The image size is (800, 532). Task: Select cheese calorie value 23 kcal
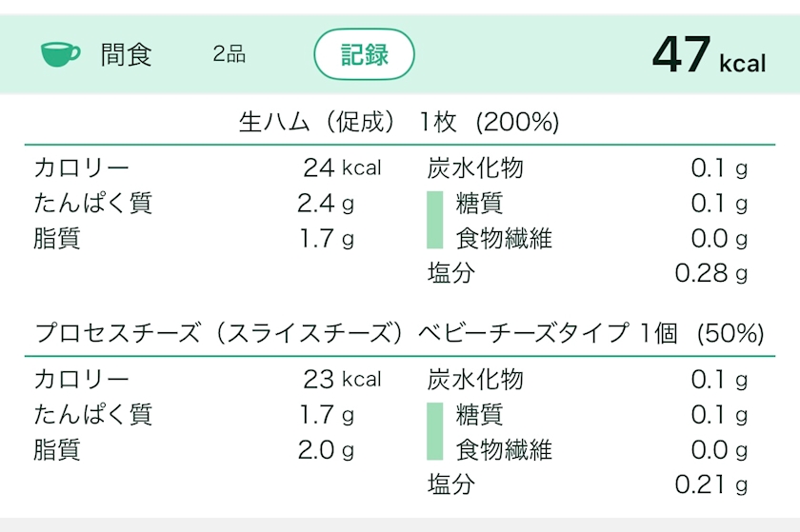[341, 380]
